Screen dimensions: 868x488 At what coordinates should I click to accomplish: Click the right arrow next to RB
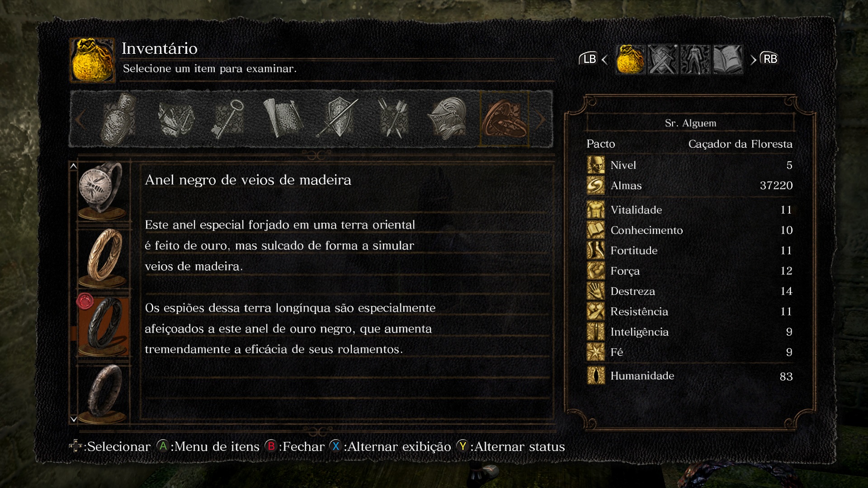(x=753, y=60)
